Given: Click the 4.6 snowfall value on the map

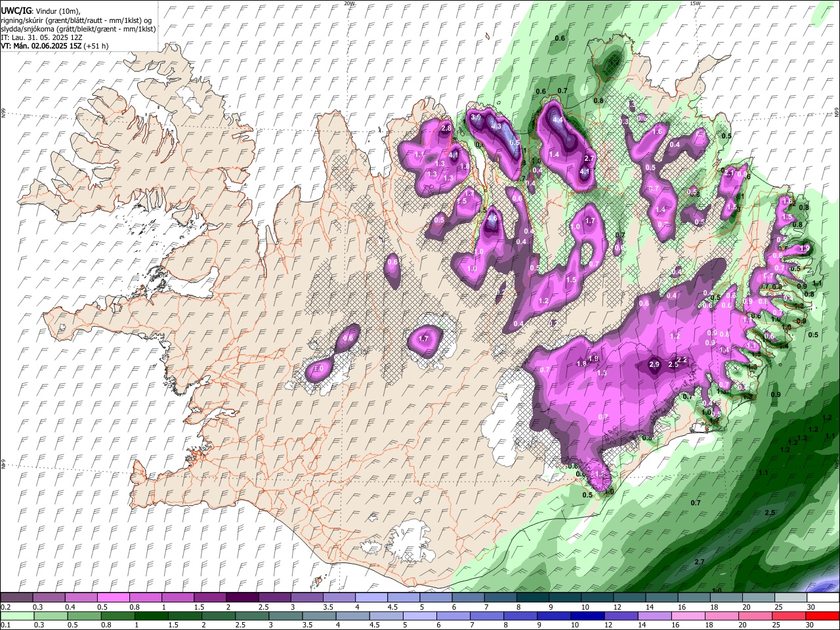Looking at the screenshot, I should [492, 219].
